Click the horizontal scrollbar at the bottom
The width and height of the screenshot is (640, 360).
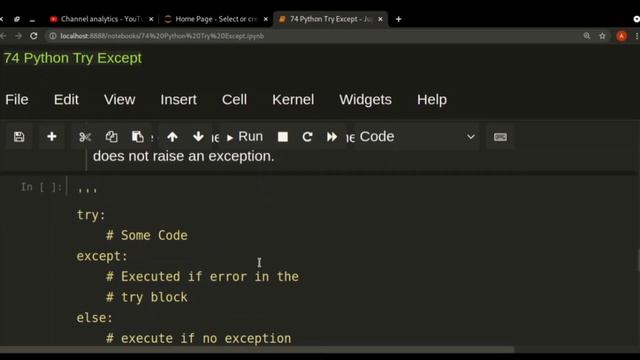click(257, 350)
